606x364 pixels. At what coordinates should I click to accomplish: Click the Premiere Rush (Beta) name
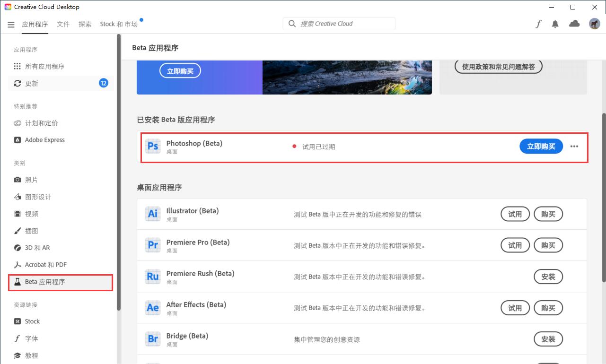coord(200,274)
